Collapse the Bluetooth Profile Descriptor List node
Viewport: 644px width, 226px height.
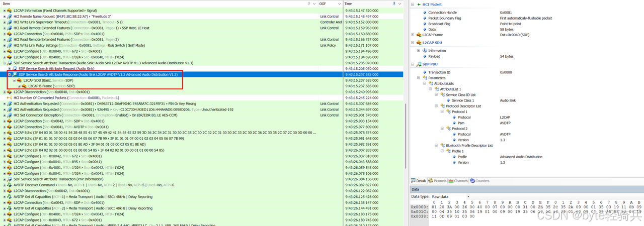coord(436,145)
